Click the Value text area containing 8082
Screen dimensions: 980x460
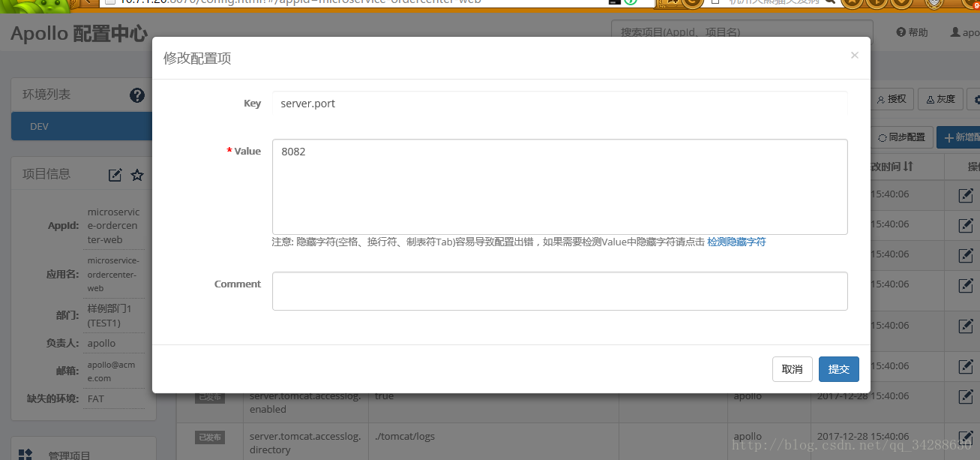(559, 186)
